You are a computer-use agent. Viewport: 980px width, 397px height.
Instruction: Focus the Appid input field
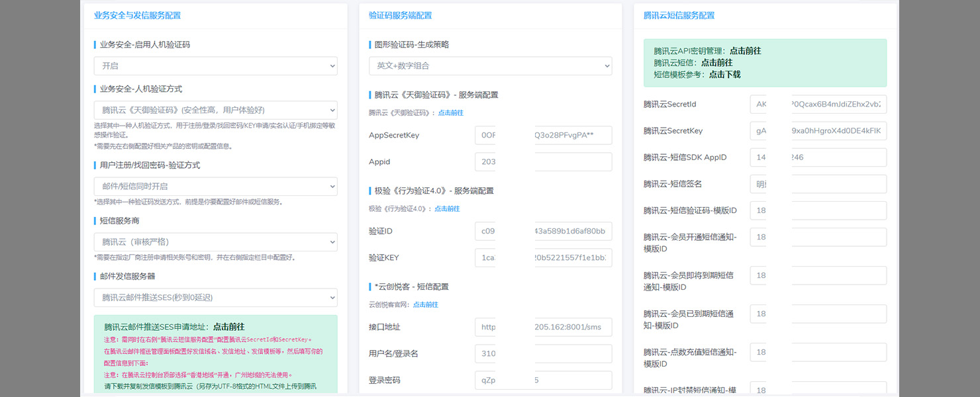[x=543, y=162]
